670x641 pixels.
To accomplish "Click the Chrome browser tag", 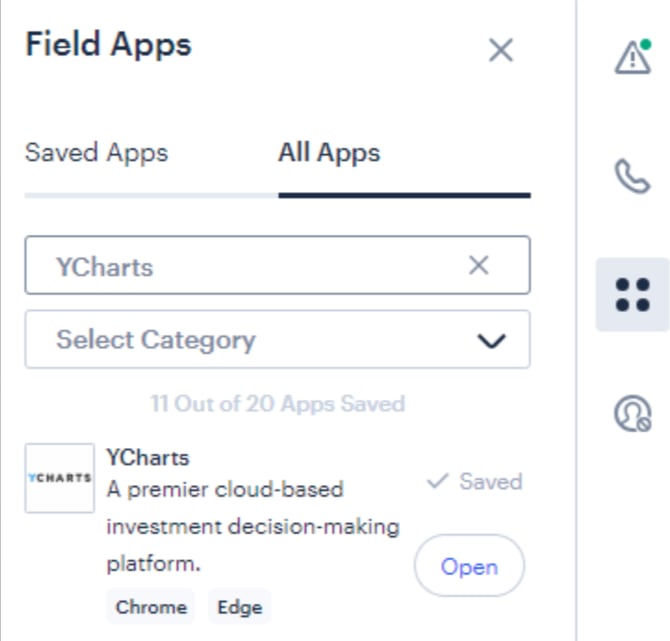I will (x=151, y=607).
